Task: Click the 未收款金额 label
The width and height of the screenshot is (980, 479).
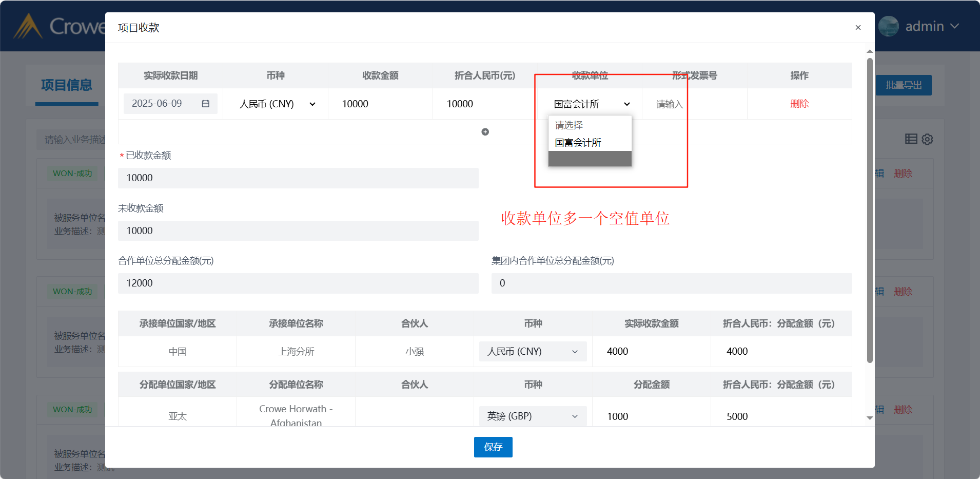Action: tap(141, 208)
